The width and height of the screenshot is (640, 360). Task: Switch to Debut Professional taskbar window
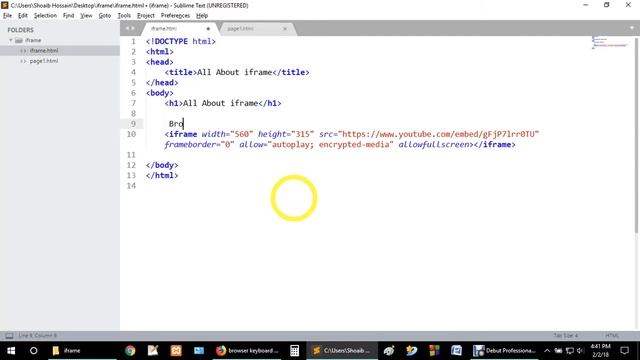click(504, 351)
